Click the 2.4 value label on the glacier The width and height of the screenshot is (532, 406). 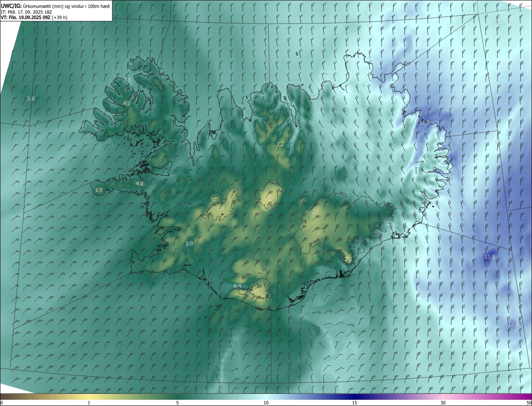(220, 208)
